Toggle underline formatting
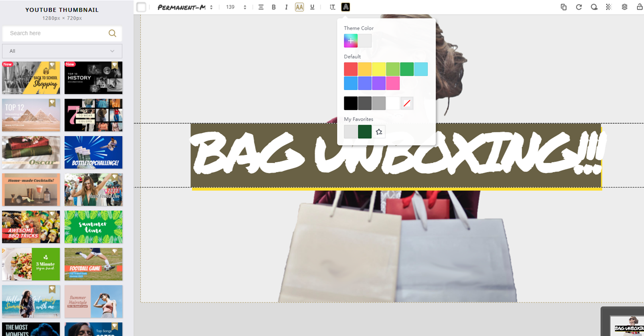Image resolution: width=644 pixels, height=336 pixels. pyautogui.click(x=312, y=7)
